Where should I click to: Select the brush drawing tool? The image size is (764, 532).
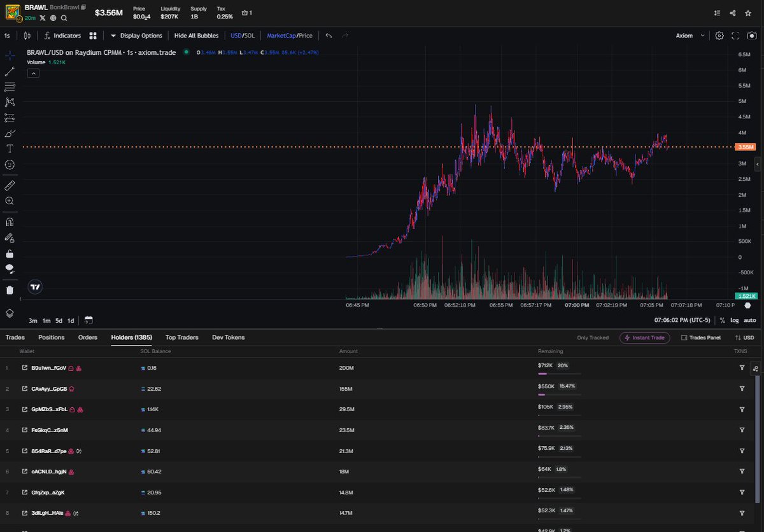pos(10,133)
